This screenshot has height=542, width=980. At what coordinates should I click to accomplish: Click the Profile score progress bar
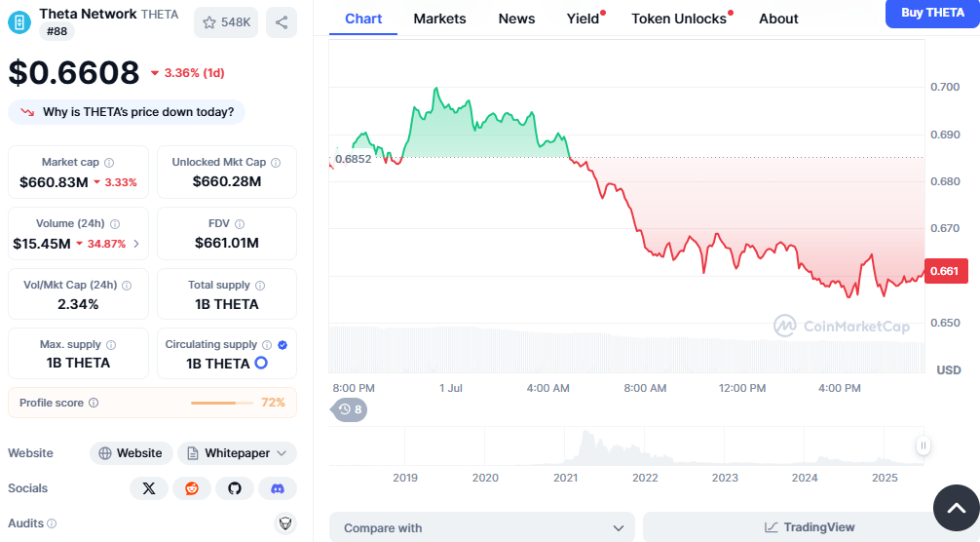click(222, 404)
